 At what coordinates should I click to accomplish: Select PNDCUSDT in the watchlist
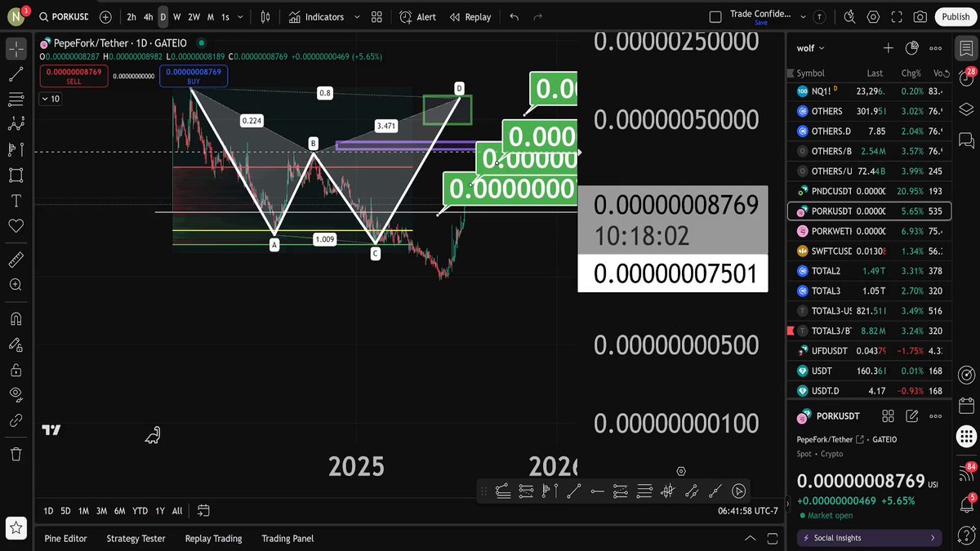[x=869, y=191]
